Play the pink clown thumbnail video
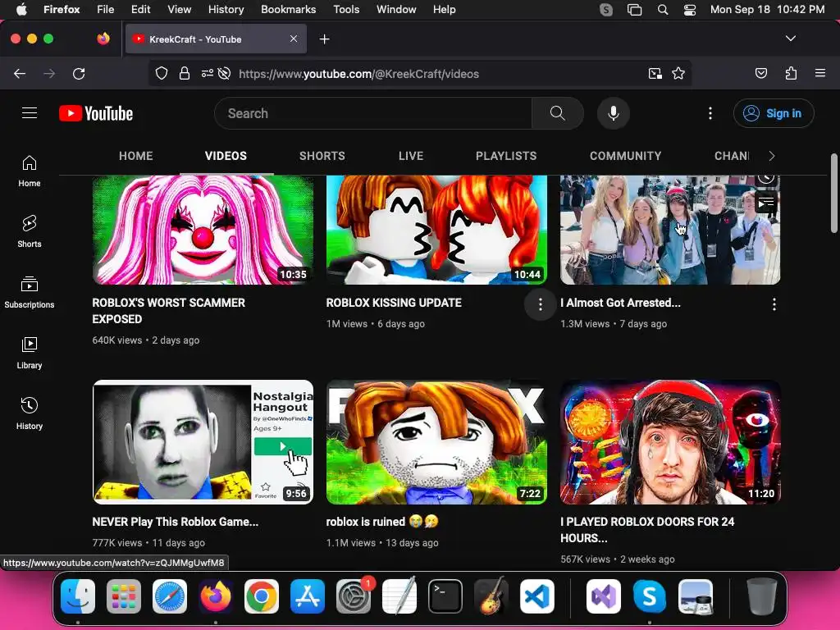Screen dimensions: 840x630 point(203,230)
